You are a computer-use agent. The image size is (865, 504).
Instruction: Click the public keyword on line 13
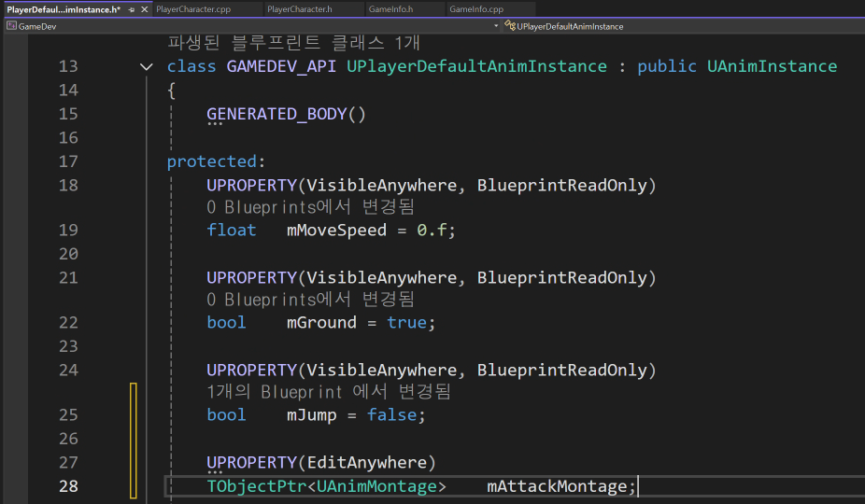[x=667, y=66]
